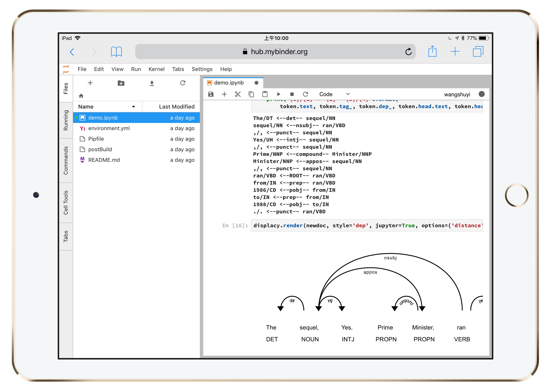Interrupt the kernel with the stop button

[x=292, y=94]
